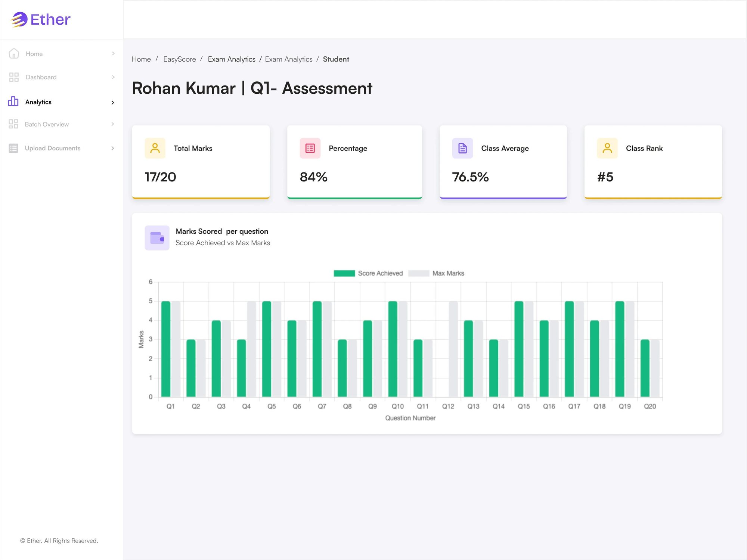Open the Home sidebar menu item
This screenshot has height=560, width=747.
coord(62,54)
